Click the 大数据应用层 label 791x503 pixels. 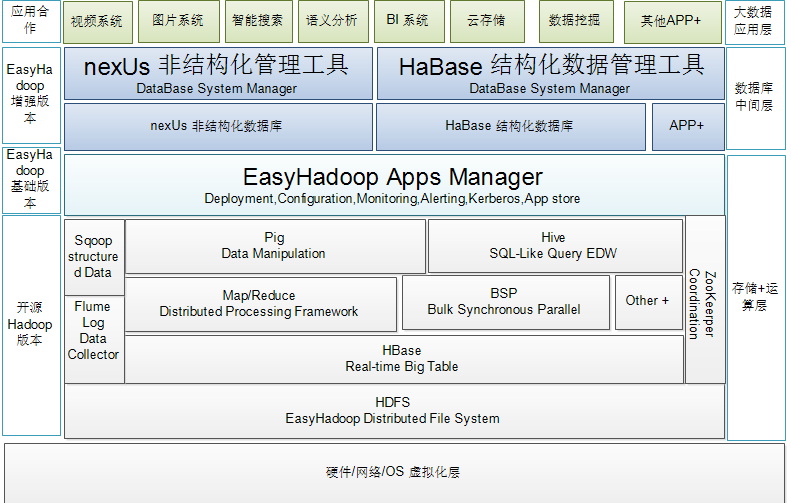click(755, 22)
